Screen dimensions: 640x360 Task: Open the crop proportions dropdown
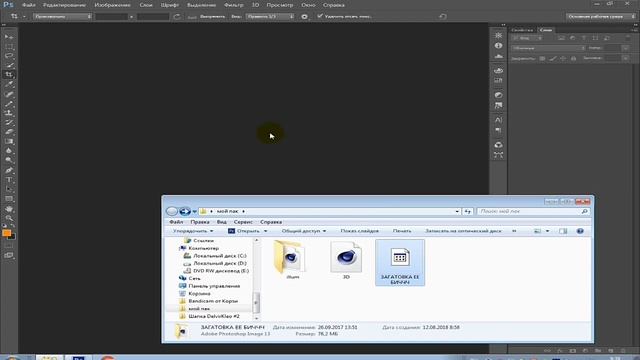pyautogui.click(x=62, y=17)
